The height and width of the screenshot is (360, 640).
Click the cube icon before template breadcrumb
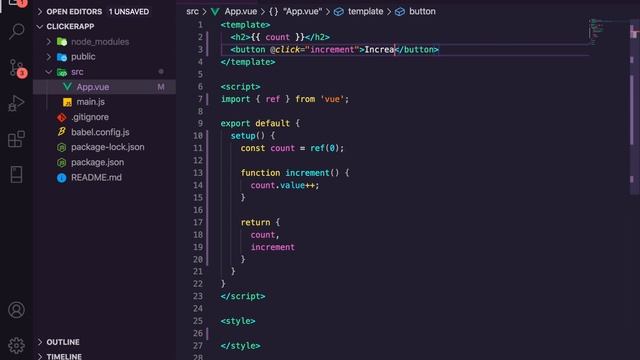tap(339, 12)
